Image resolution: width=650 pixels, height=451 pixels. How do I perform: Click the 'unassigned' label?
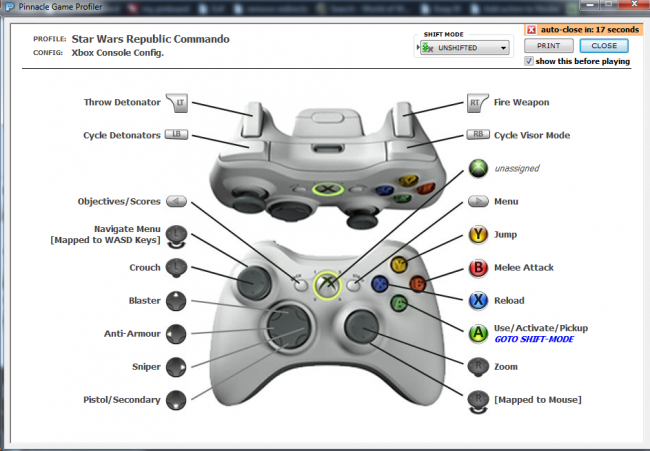tap(517, 168)
